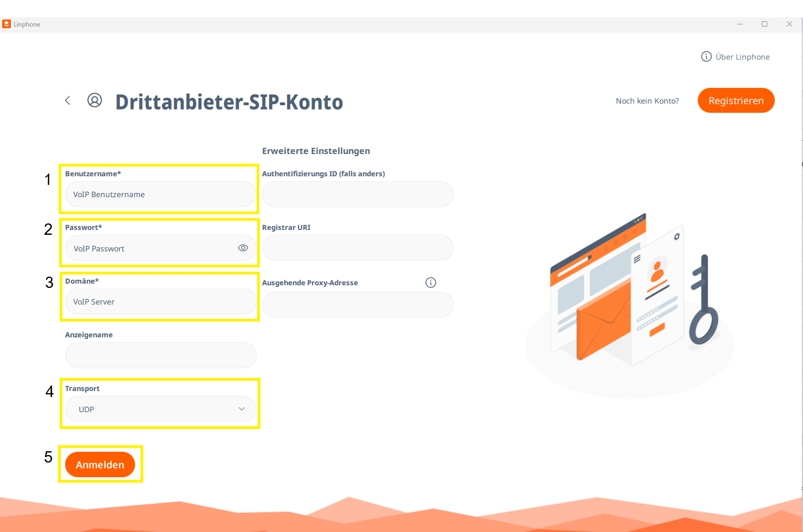The height and width of the screenshot is (532, 803).
Task: Expand the Transport chevron arrow
Action: tap(241, 409)
